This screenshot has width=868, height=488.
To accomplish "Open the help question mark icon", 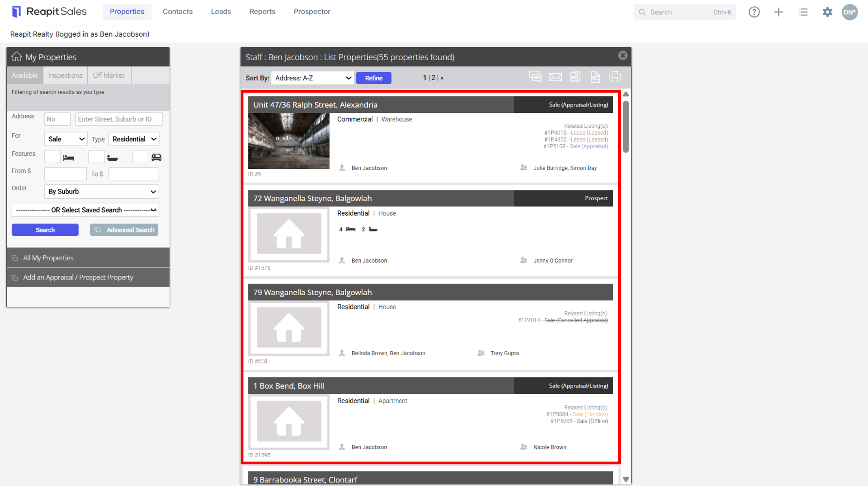I will tap(754, 12).
